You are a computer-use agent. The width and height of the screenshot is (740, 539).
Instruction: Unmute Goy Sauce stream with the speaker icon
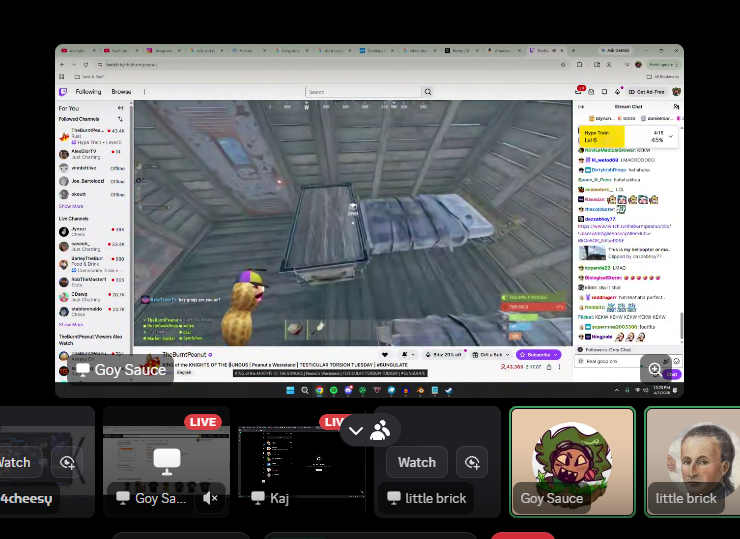point(210,498)
